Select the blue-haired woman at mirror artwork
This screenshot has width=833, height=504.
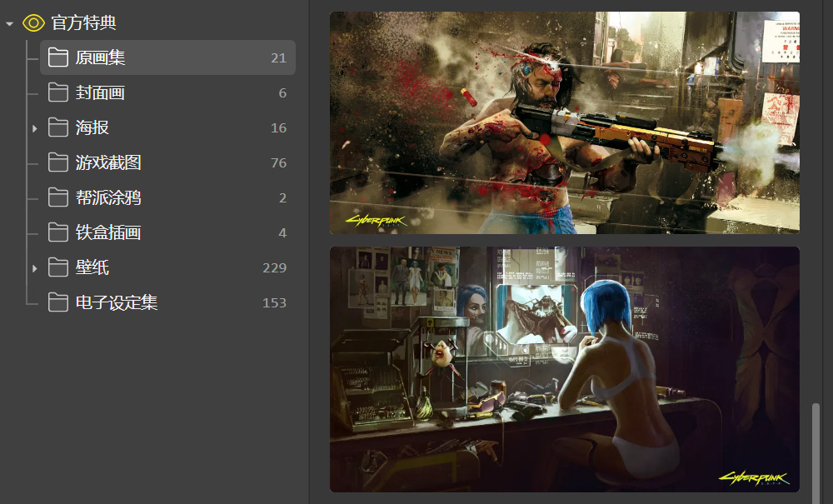tap(565, 369)
